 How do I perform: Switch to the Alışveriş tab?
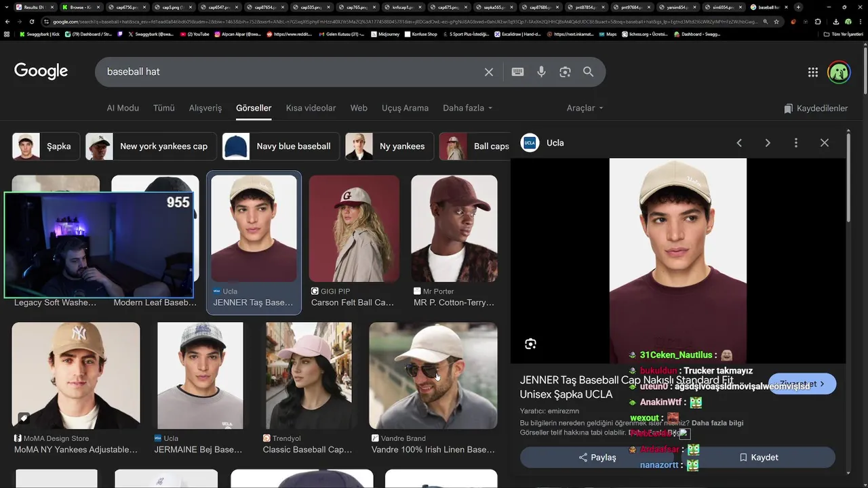[205, 108]
